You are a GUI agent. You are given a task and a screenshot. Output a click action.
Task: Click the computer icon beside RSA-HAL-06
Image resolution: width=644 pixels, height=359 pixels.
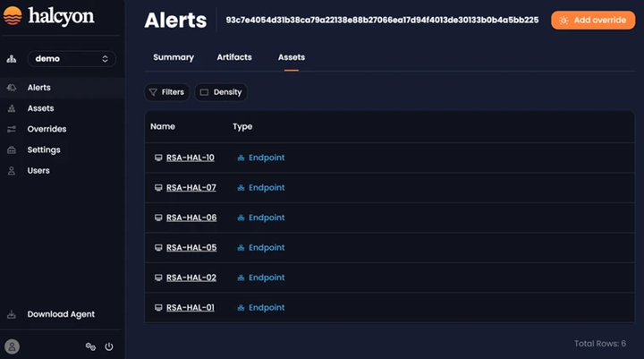coord(158,218)
